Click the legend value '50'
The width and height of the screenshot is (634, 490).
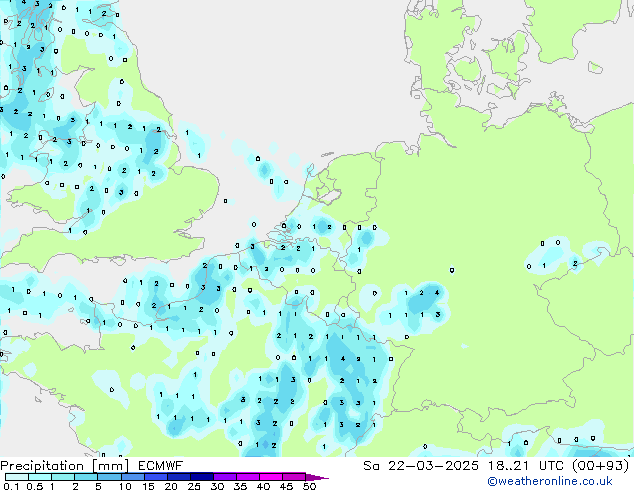309,486
